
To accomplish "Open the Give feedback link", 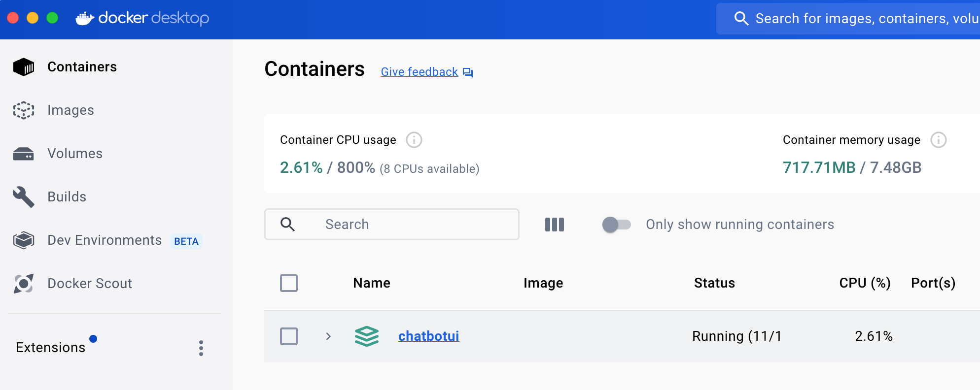I will tap(420, 72).
